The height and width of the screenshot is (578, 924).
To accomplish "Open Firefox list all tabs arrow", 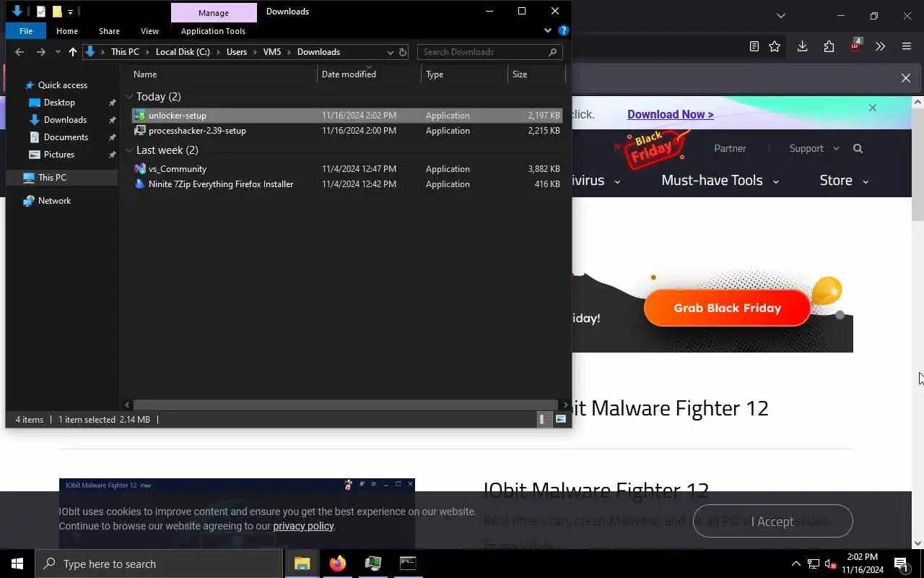I will tap(780, 15).
